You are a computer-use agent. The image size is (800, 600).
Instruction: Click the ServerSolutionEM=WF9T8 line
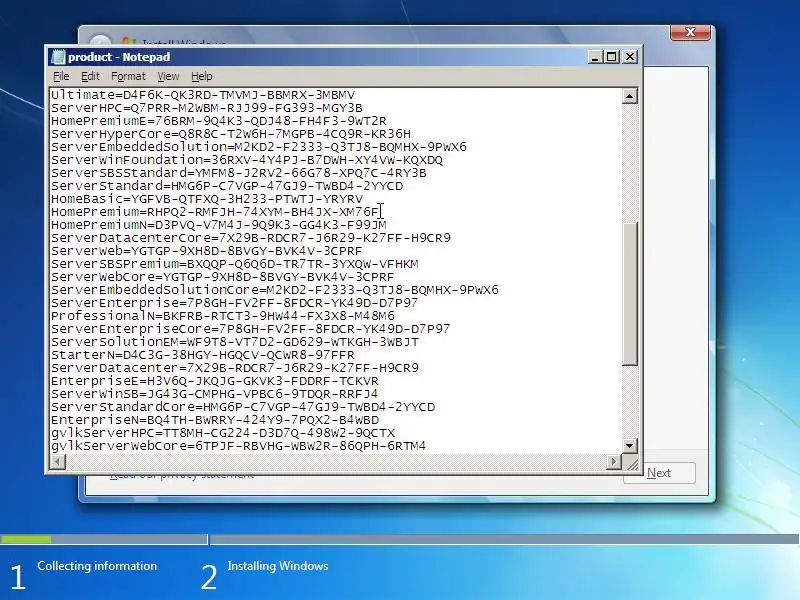(x=235, y=342)
